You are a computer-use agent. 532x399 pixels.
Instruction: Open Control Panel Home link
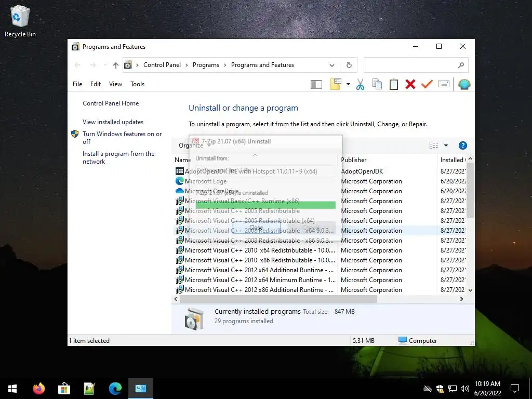click(111, 103)
